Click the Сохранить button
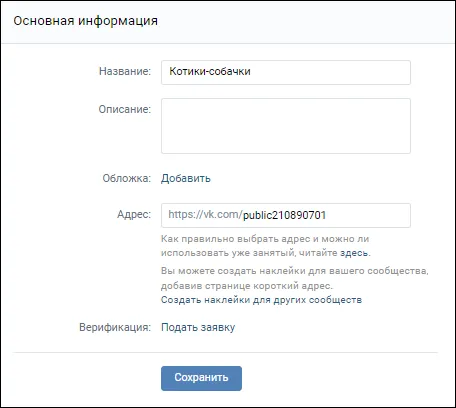 [201, 378]
